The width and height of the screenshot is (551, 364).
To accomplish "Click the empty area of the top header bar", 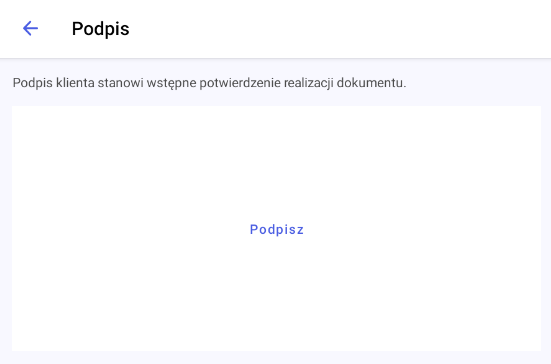I will (x=337, y=29).
